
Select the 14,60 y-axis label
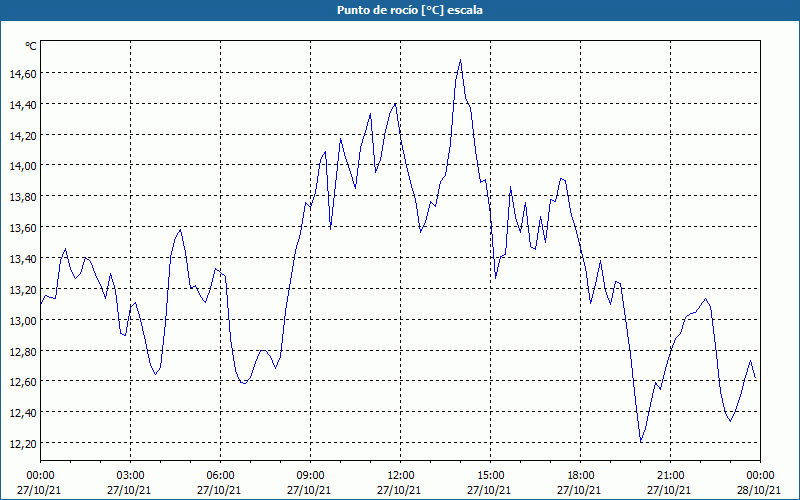[23, 74]
